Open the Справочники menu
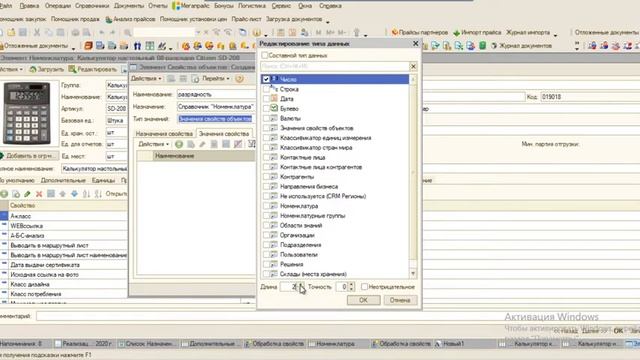 point(92,6)
